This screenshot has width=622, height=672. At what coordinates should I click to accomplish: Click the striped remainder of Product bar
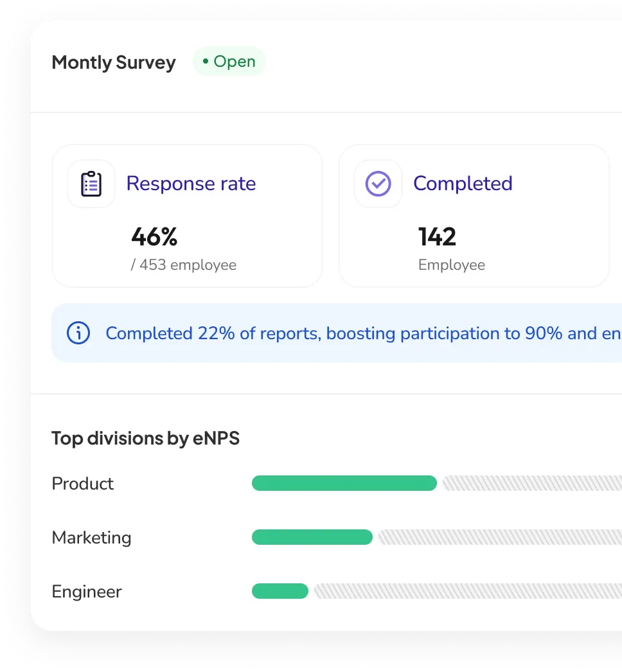[532, 483]
